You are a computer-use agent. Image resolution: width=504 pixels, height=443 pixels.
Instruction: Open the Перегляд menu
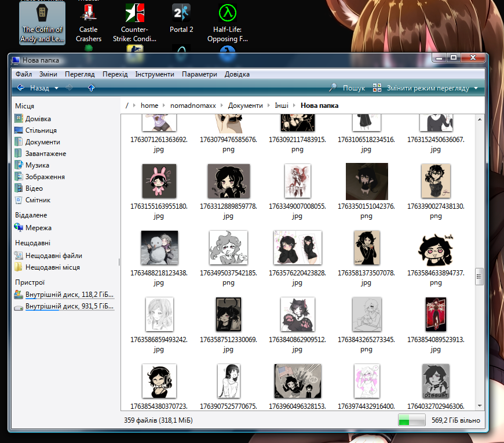point(80,74)
